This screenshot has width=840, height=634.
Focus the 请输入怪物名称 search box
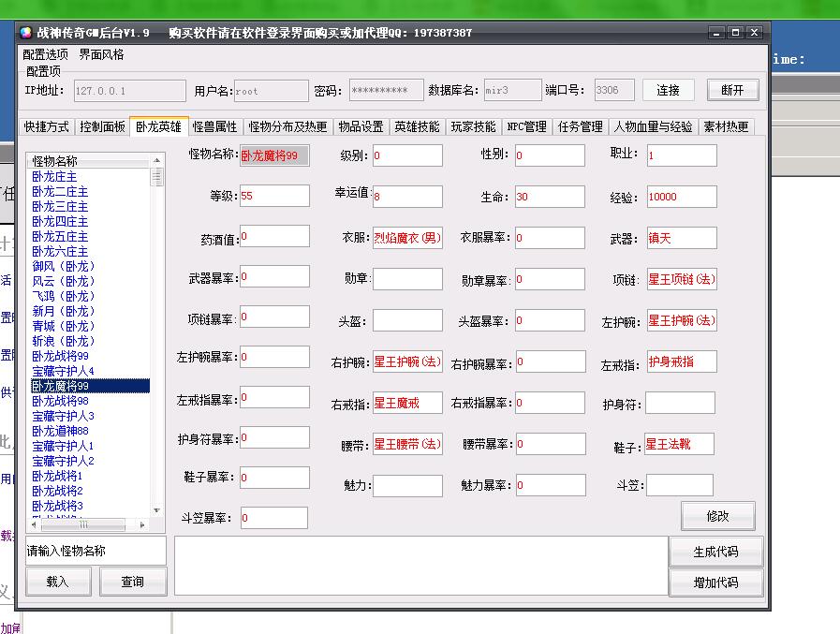[95, 551]
